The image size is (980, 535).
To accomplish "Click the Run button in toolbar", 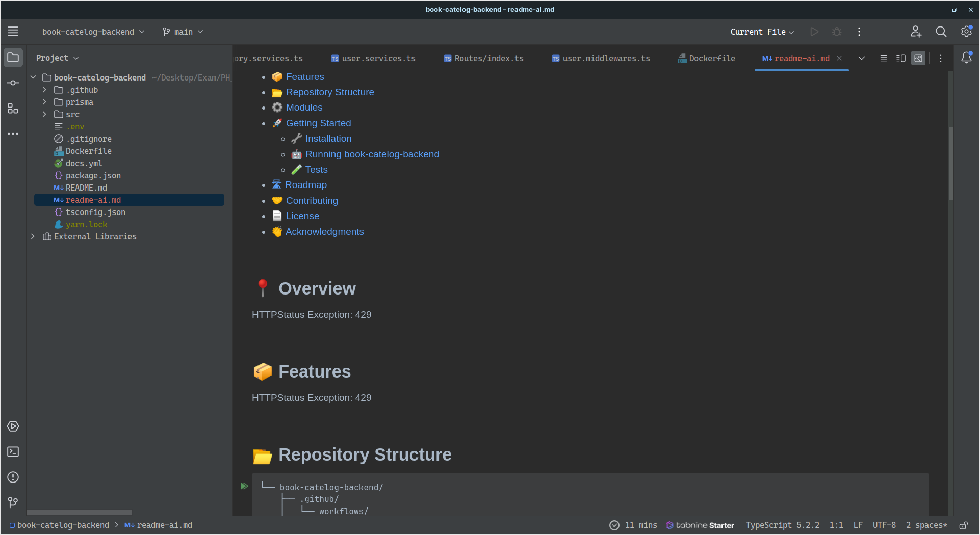I will click(x=814, y=32).
